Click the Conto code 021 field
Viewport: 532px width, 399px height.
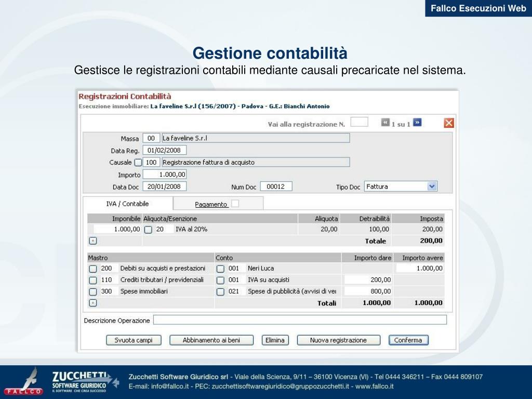point(236,291)
